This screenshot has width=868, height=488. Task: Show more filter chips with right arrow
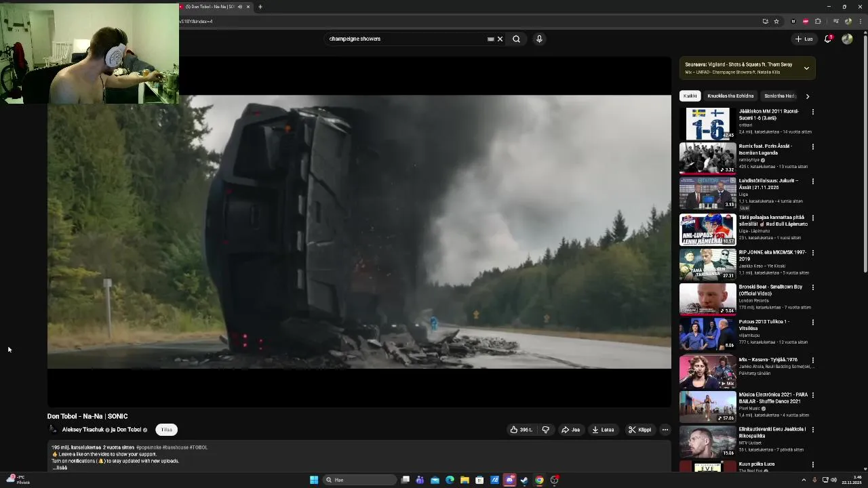(807, 96)
